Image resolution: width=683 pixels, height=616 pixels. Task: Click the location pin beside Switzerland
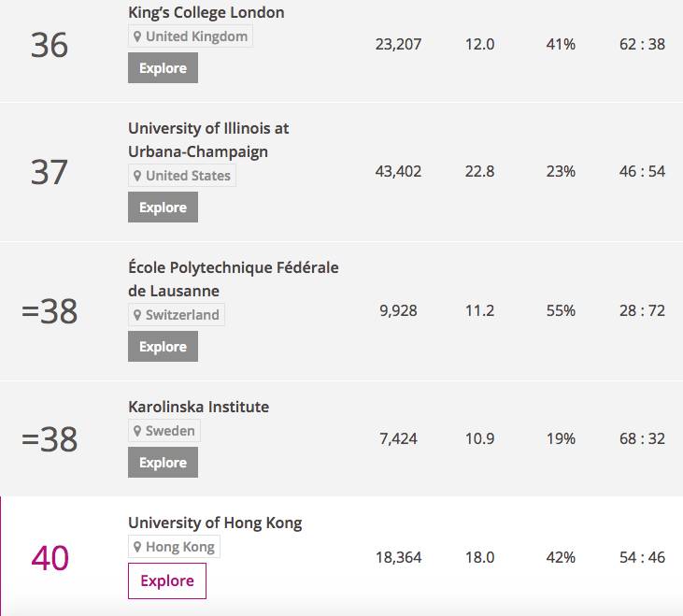[137, 315]
